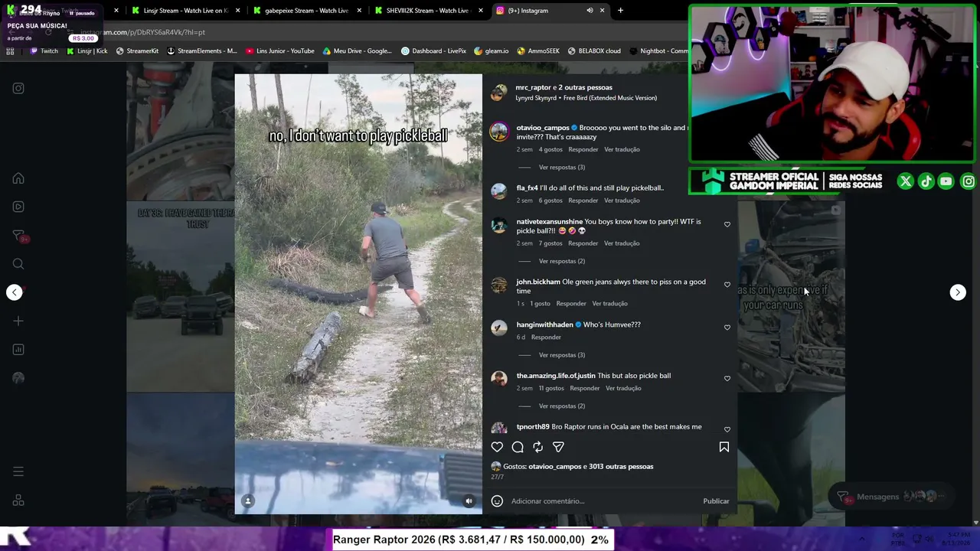This screenshot has height=551, width=980.
Task: Open the emoji picker for comments
Action: pos(497,501)
